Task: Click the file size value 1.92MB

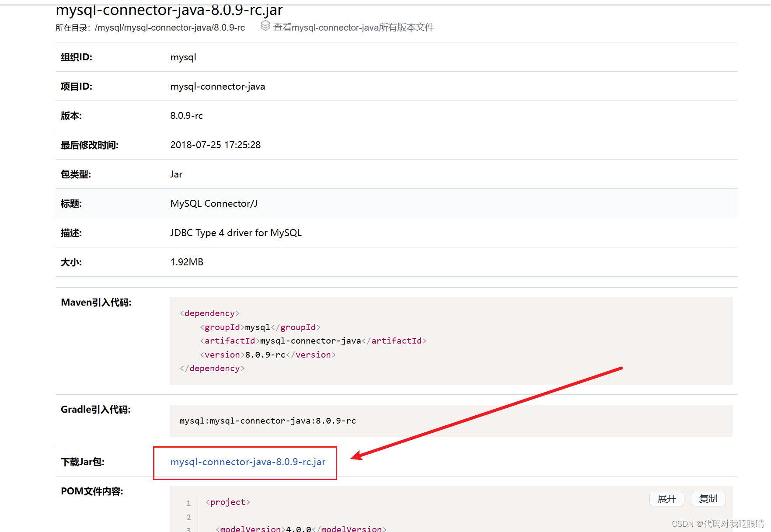Action: 187,262
